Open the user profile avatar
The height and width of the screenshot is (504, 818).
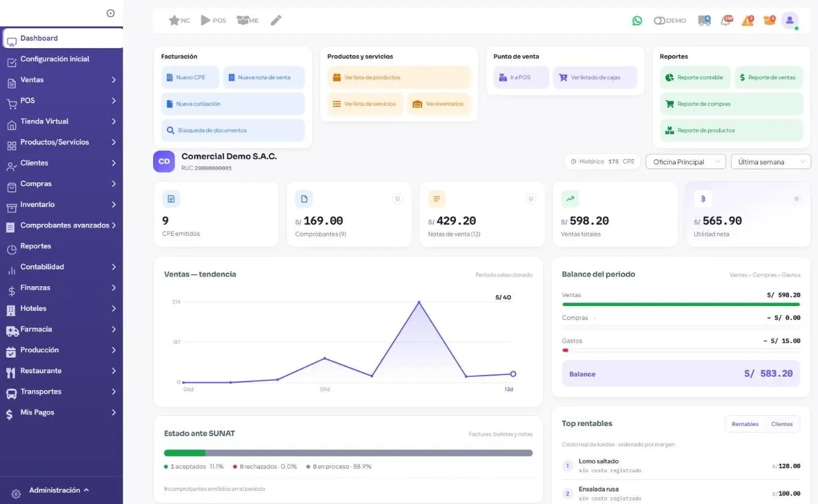click(790, 20)
